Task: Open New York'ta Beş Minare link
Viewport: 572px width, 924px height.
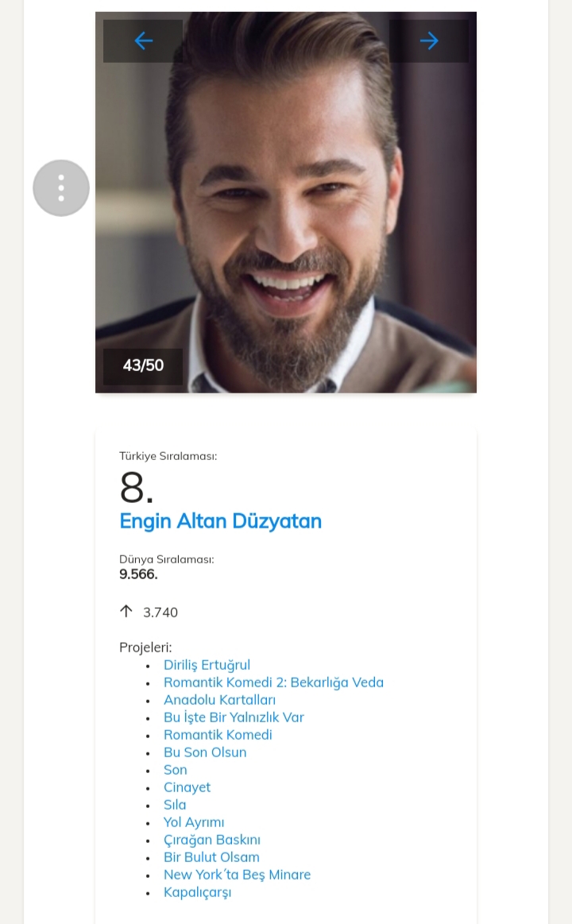Action: tap(237, 875)
